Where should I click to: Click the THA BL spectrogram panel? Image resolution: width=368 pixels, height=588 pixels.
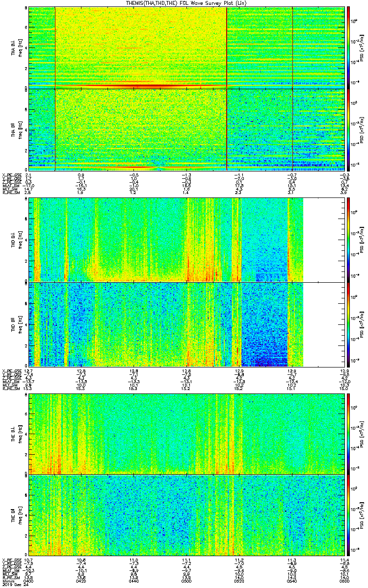(186, 47)
